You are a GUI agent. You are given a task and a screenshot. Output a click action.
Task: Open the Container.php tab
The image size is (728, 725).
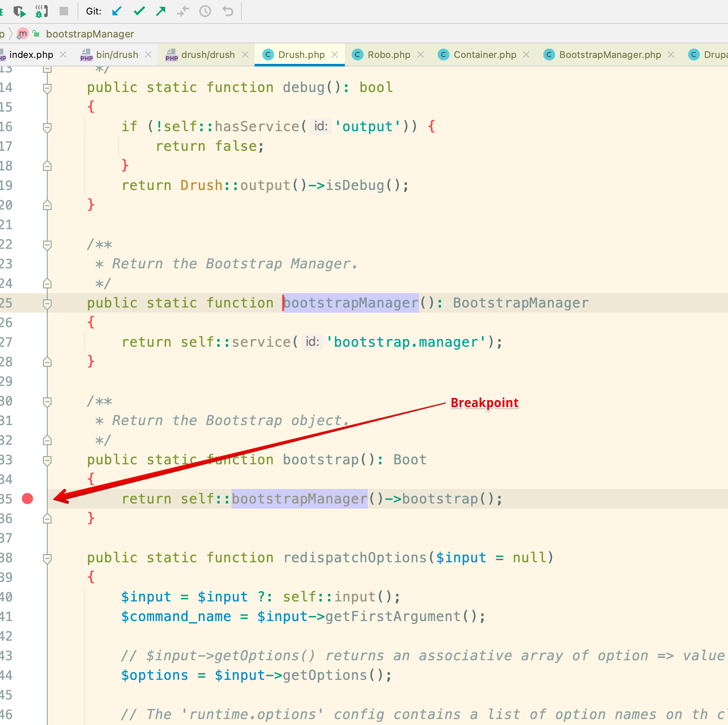[485, 55]
